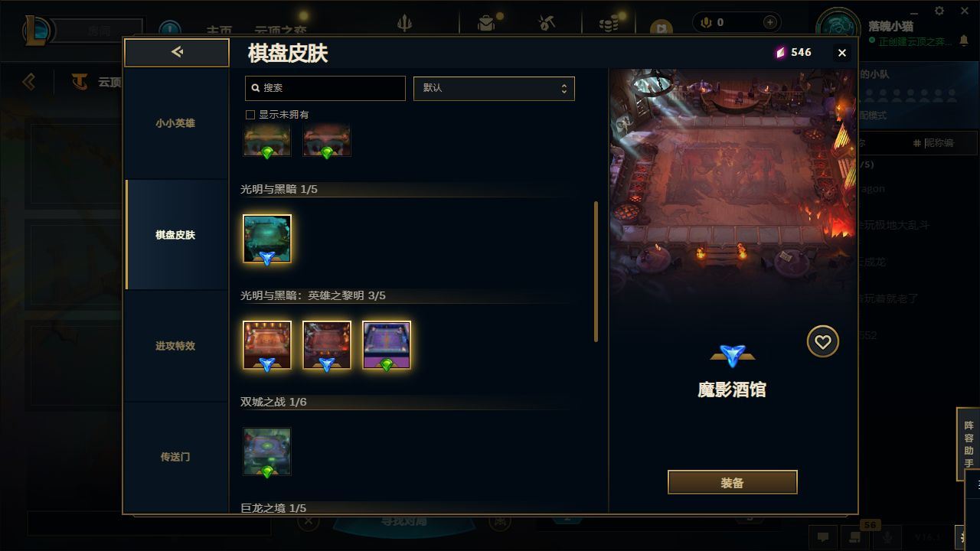Select the teal board under 光明与黑暗
980x551 pixels.
tap(267, 239)
